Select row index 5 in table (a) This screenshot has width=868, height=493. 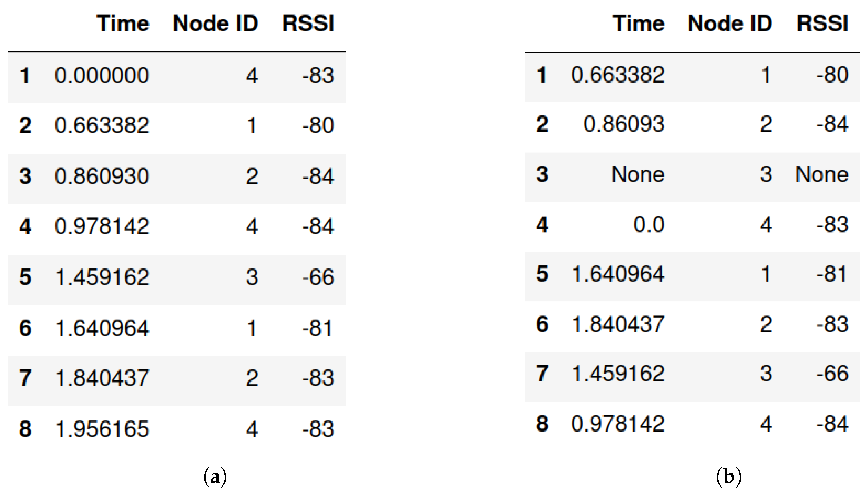25,277
